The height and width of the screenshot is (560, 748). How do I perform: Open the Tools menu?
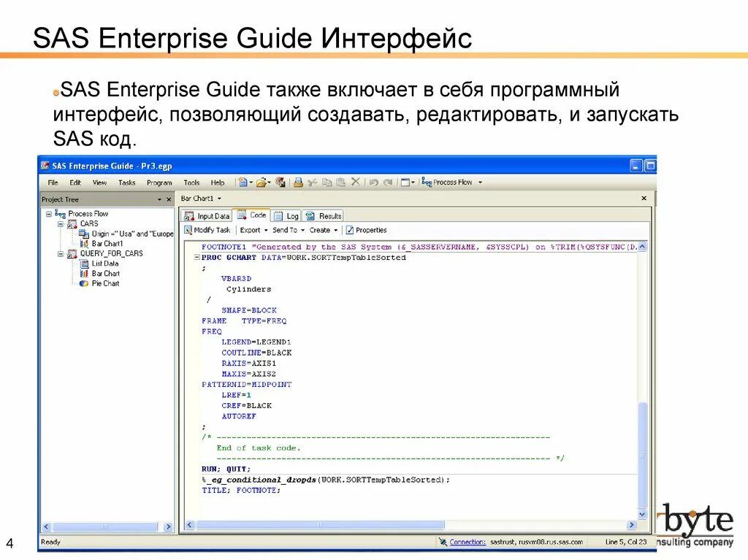click(x=191, y=183)
